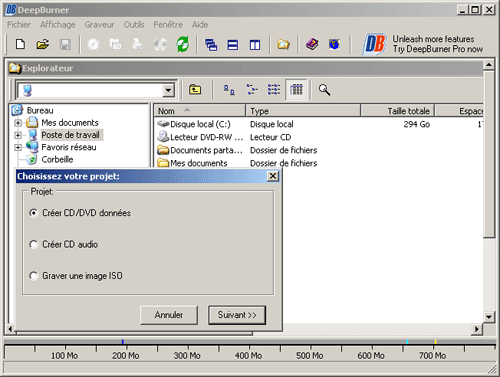Image resolution: width=500 pixels, height=377 pixels.
Task: Click the burn disc toolbar icon
Action: [x=93, y=44]
